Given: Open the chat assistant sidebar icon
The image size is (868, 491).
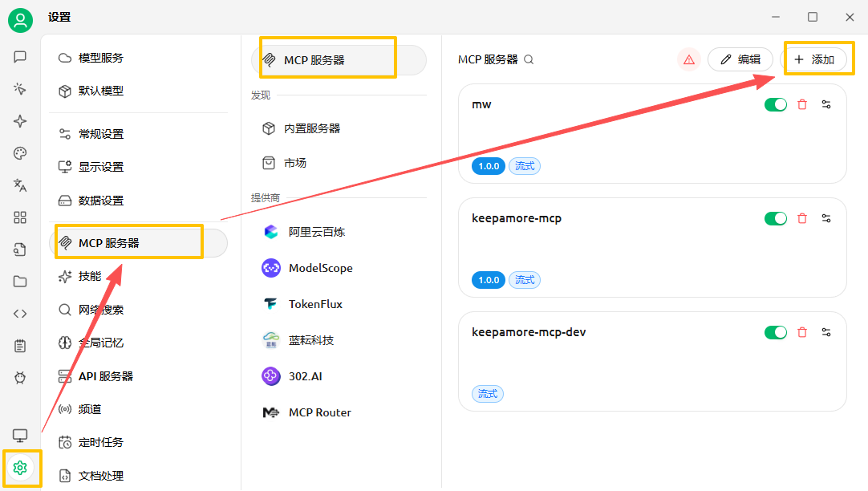Looking at the screenshot, I should pyautogui.click(x=20, y=57).
